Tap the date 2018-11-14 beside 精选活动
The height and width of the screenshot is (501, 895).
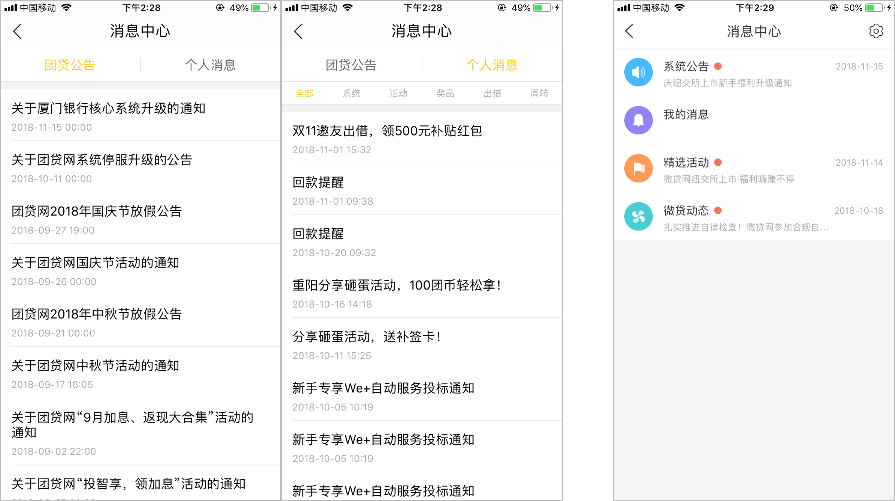coord(859,163)
